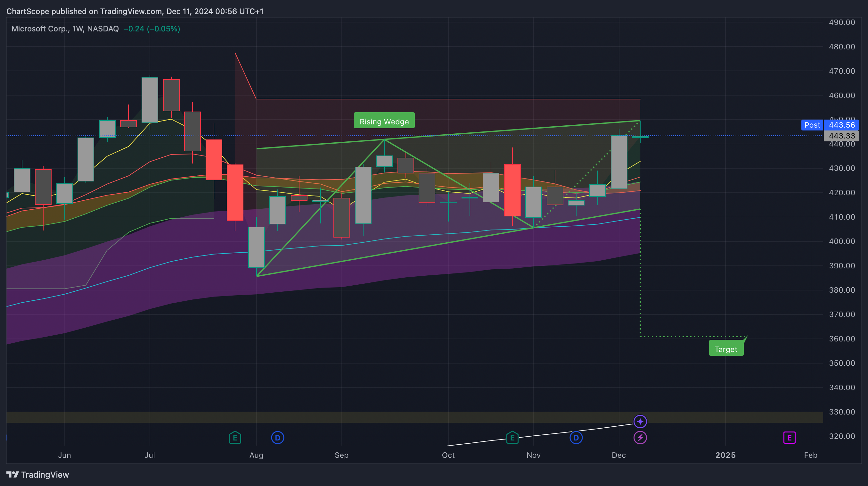The image size is (868, 486).
Task: Click the Sep label on time axis
Action: pos(341,455)
